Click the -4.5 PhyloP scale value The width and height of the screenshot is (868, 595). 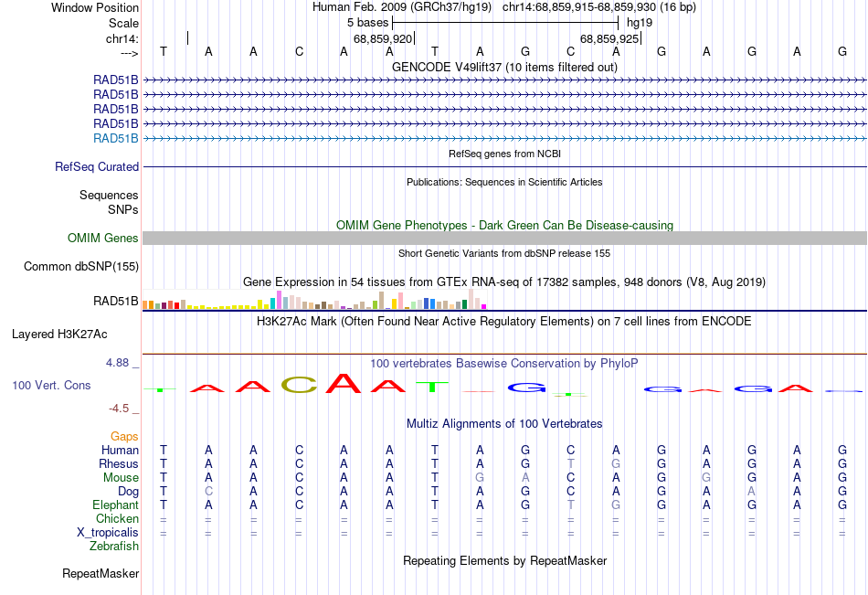119,409
